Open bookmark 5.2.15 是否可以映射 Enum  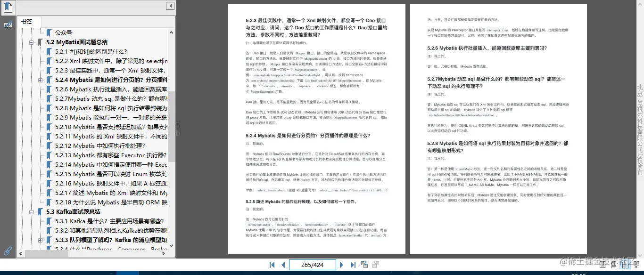point(111,174)
